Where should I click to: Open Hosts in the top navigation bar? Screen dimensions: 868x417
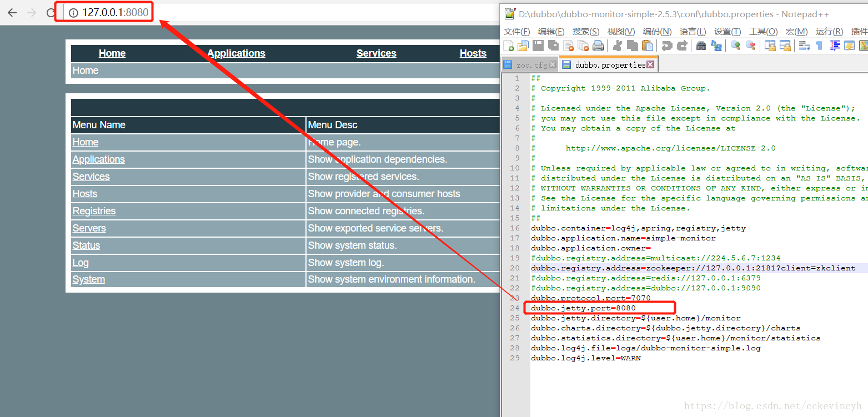tap(473, 53)
